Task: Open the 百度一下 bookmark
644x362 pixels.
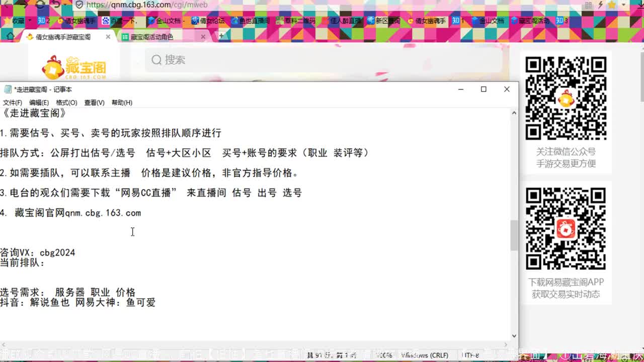Action: point(120,21)
